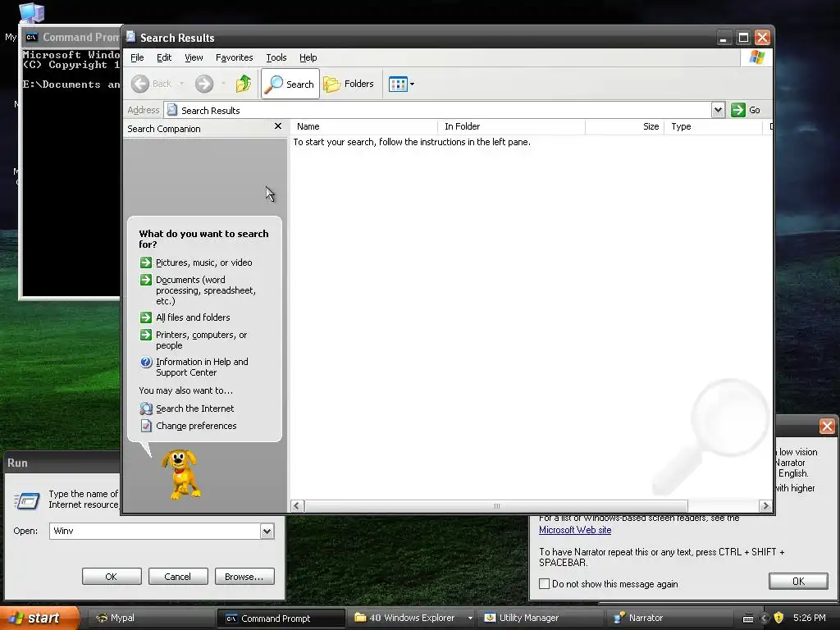Open Change preferences option
Screen dimensions: 840x630
tap(196, 426)
